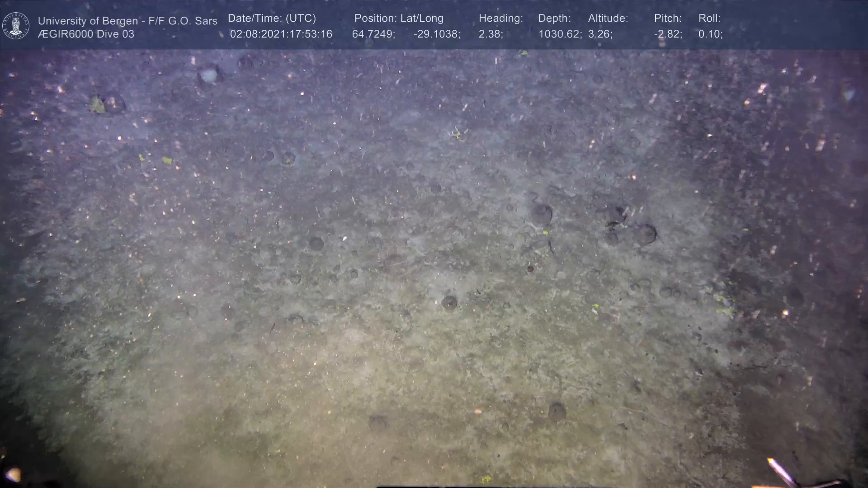Select the pitch value -2.82
Image resolution: width=868 pixels, height=488 pixels.
668,34
